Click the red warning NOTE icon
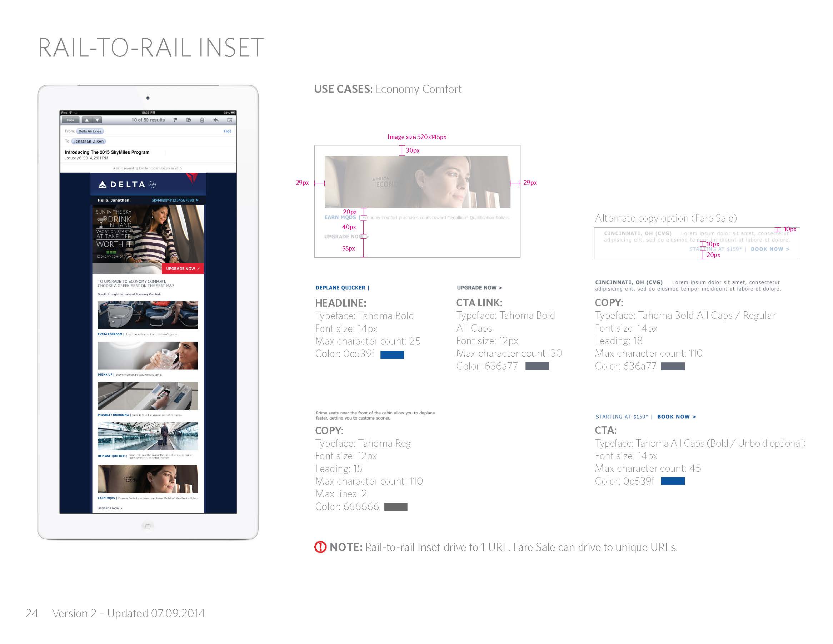Viewport: 833px width, 644px height. pos(320,547)
